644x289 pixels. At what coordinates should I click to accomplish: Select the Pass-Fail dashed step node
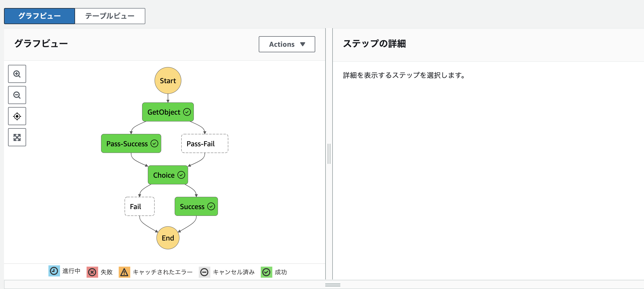click(x=205, y=143)
